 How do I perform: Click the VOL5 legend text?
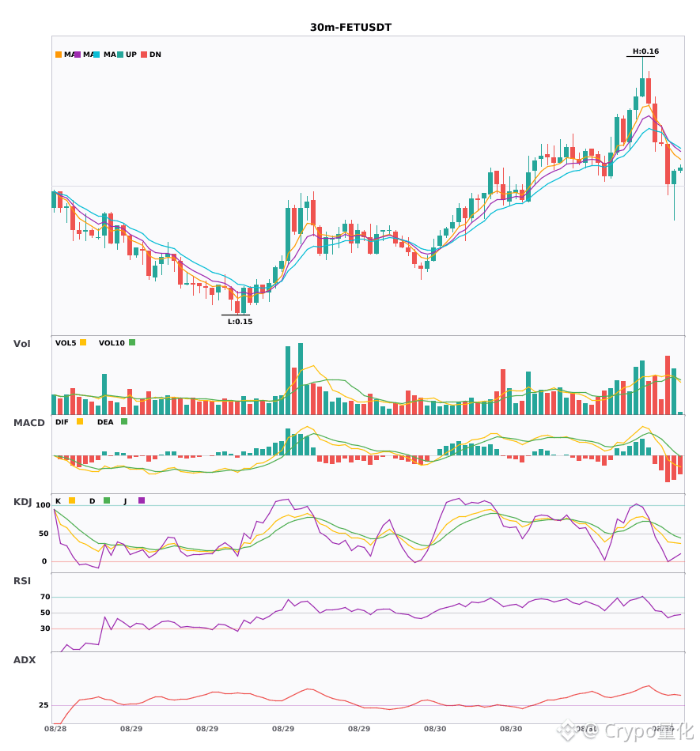point(66,343)
